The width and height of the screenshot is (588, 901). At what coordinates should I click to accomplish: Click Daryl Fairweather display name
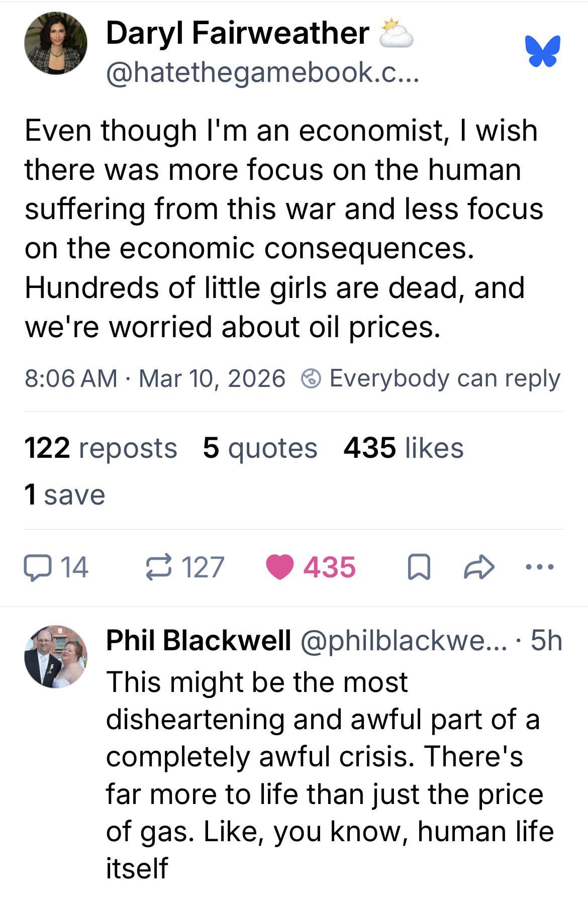pyautogui.click(x=237, y=33)
